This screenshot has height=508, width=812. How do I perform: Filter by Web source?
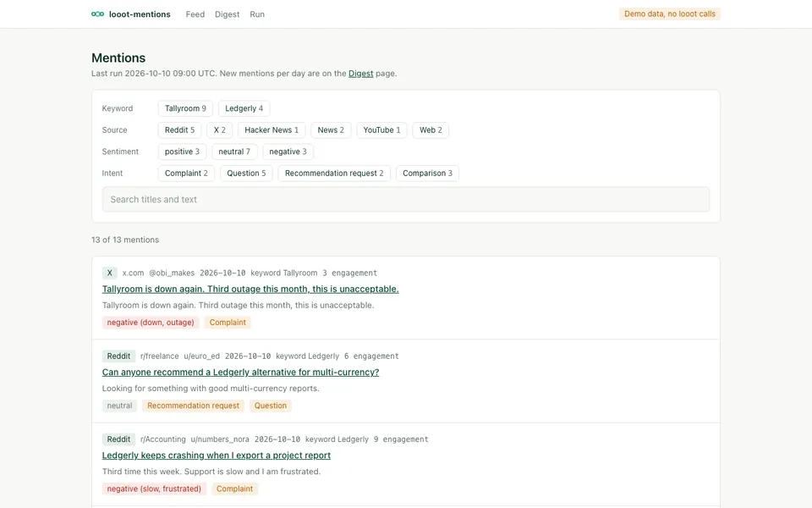pyautogui.click(x=431, y=130)
